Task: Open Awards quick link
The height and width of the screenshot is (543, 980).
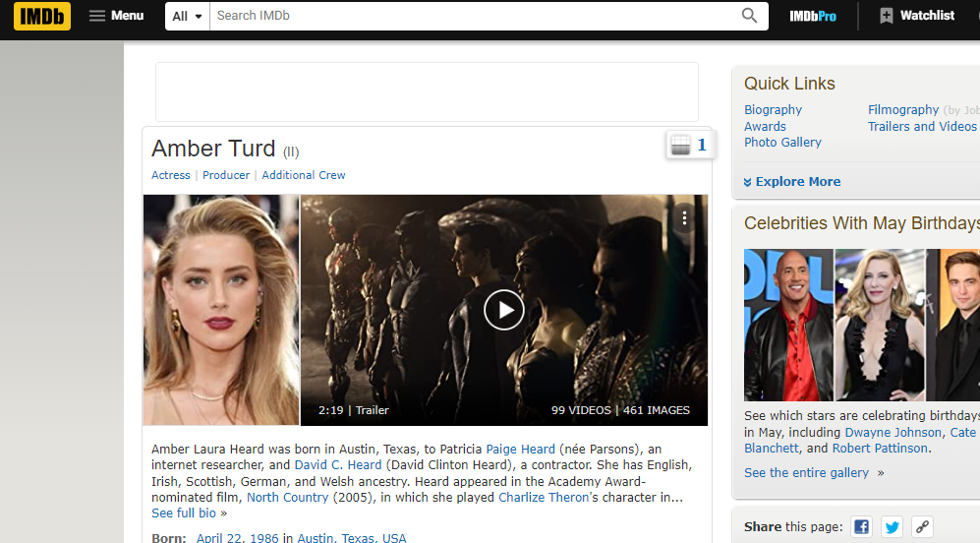Action: pos(765,126)
